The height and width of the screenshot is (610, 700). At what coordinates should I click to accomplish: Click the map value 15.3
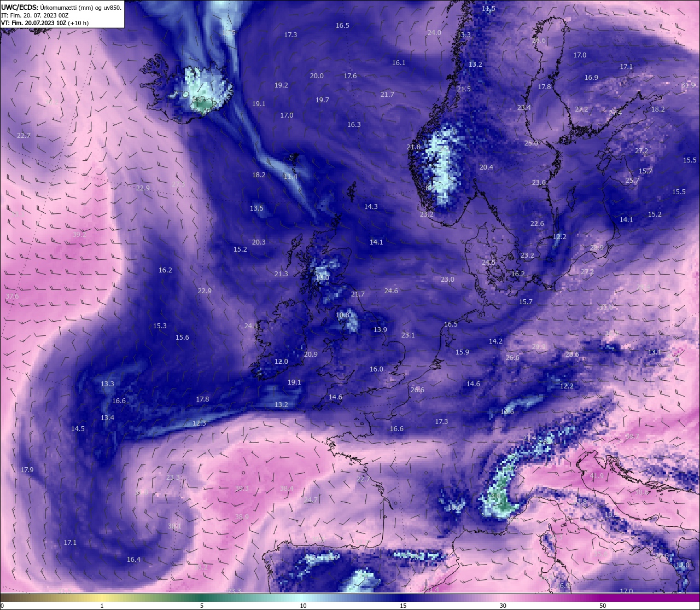point(160,326)
